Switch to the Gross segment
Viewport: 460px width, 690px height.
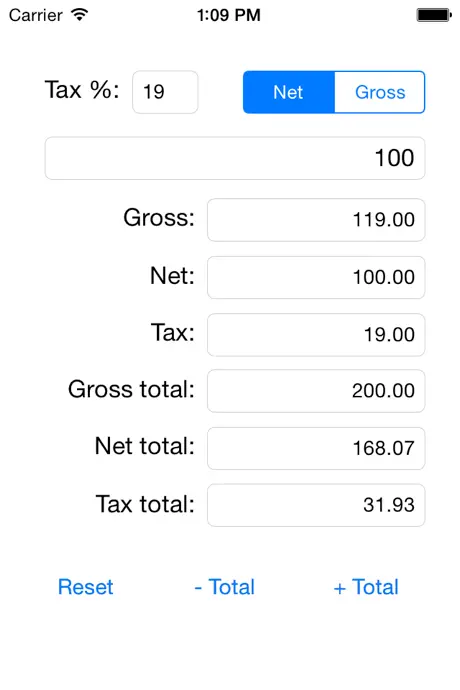point(380,92)
